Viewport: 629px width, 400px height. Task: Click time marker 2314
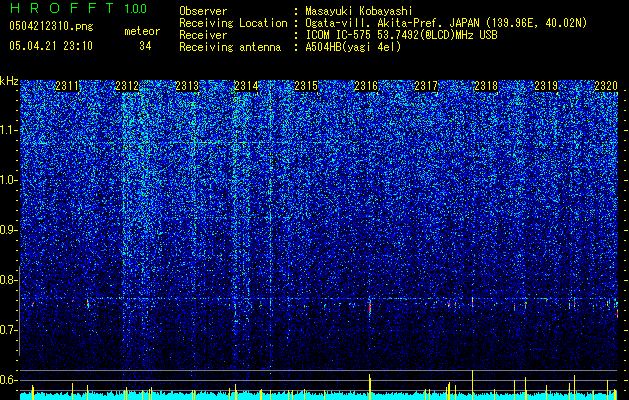click(246, 86)
